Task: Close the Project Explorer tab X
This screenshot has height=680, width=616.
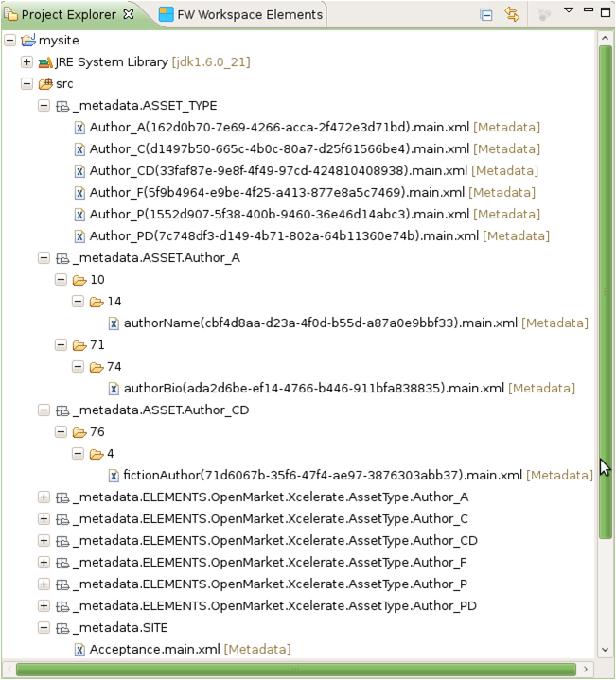Action: 129,14
